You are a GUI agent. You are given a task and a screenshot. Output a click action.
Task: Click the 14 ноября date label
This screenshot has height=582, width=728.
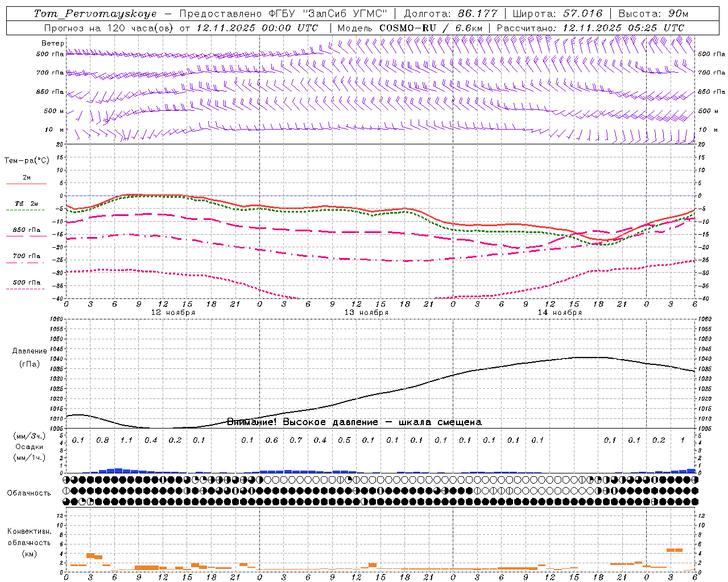click(x=560, y=313)
